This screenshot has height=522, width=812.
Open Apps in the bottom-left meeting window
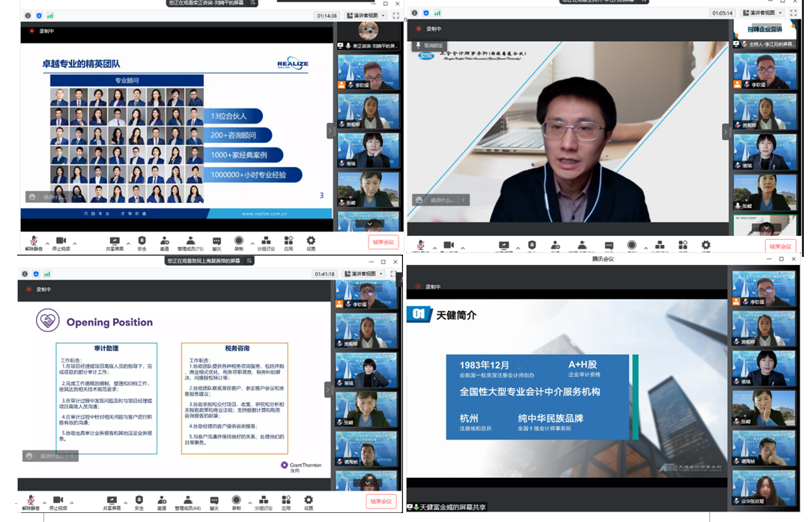(x=286, y=502)
